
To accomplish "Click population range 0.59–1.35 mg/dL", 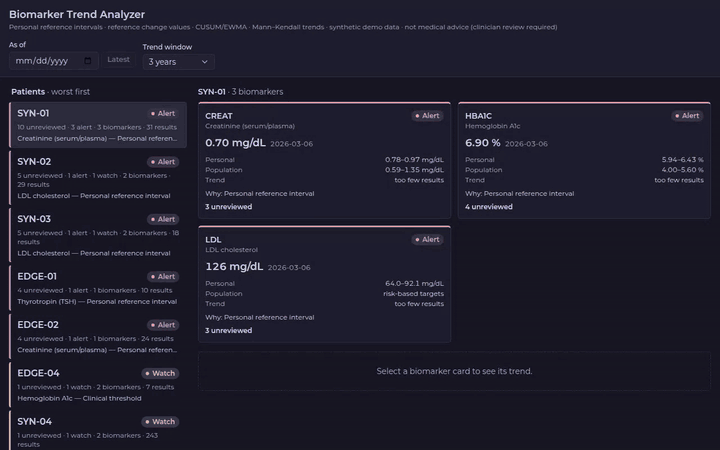I will [x=414, y=170].
